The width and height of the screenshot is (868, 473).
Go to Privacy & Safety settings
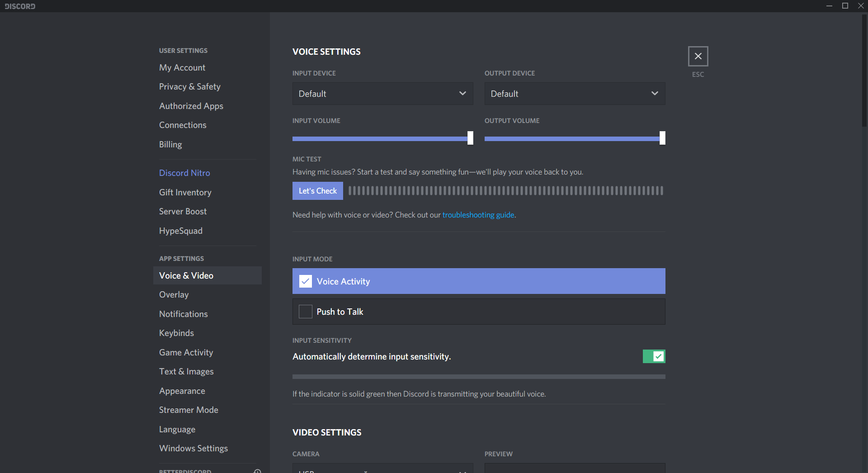pos(190,86)
